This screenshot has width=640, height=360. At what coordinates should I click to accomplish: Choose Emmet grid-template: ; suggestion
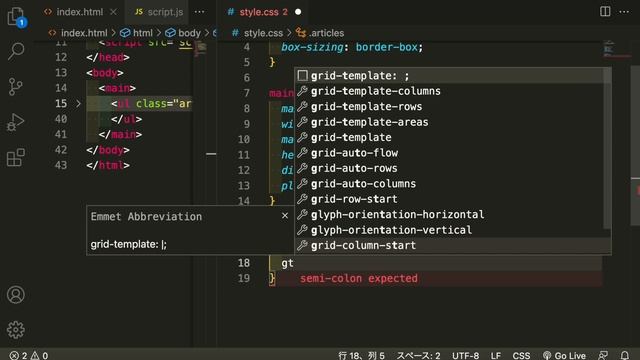(x=449, y=76)
